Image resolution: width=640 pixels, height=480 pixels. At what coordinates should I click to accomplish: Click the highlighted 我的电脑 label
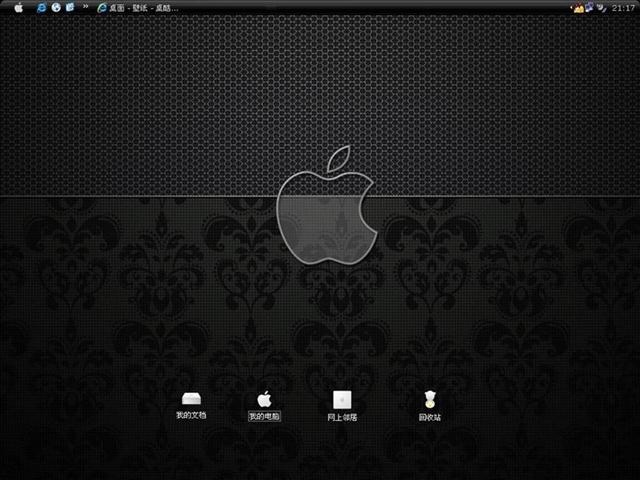(x=264, y=416)
